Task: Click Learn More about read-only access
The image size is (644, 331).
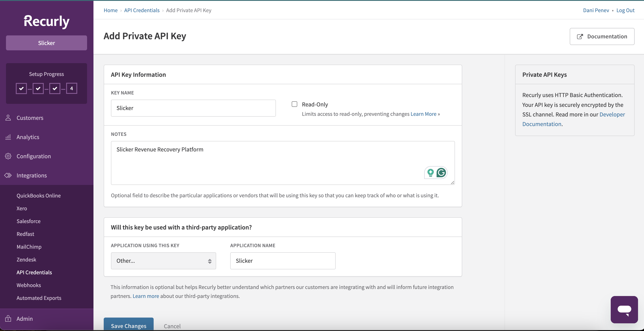Action: pyautogui.click(x=423, y=114)
